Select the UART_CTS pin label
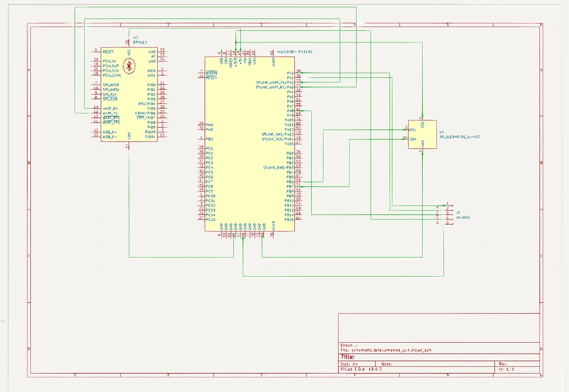569x392 pixels. click(x=111, y=123)
